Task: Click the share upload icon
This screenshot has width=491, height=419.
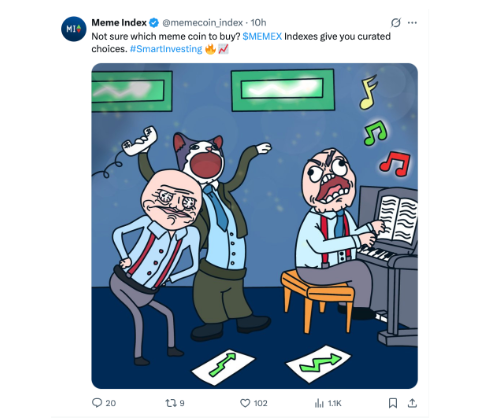Action: (412, 403)
